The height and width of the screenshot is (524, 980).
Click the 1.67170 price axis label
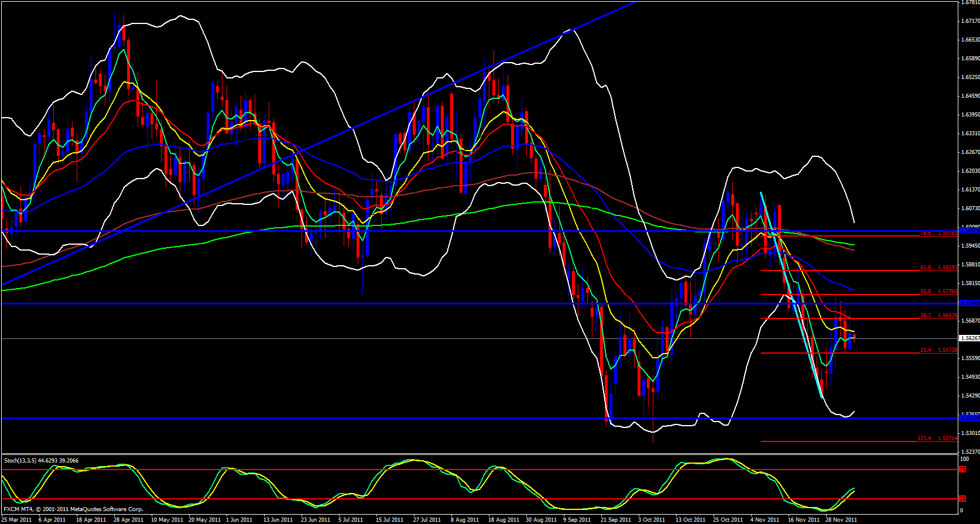pos(970,21)
